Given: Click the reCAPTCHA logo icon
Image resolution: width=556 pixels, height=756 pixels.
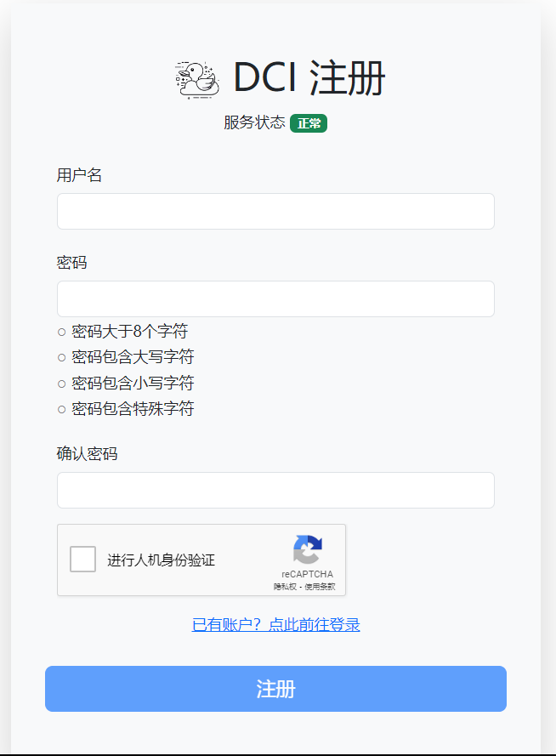Looking at the screenshot, I should (307, 549).
